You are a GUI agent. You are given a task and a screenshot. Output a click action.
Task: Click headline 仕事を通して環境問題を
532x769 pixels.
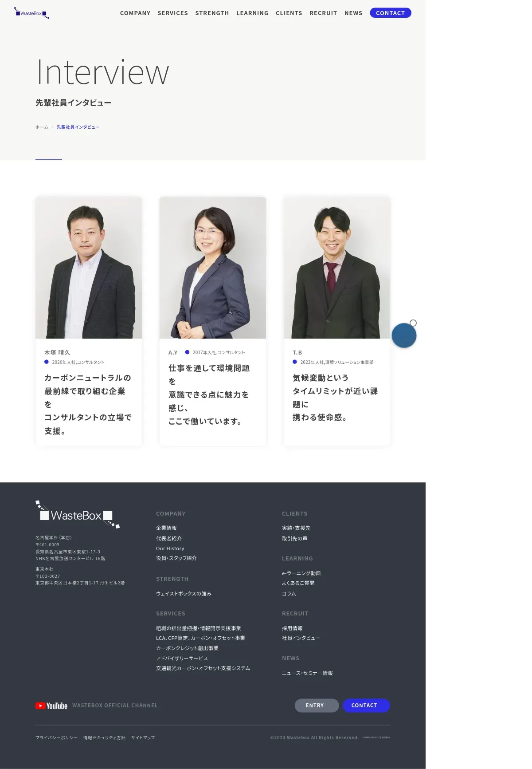209,394
